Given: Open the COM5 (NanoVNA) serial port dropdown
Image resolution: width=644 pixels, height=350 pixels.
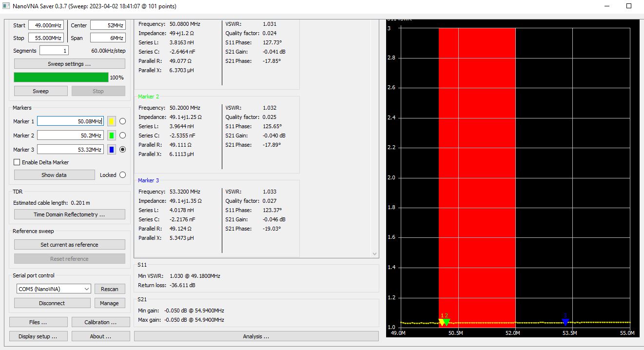Looking at the screenshot, I should 53,289.
